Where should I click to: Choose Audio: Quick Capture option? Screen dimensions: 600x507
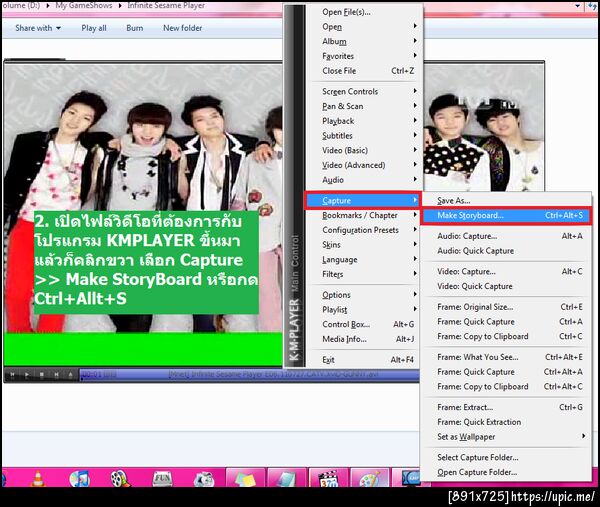(506, 251)
